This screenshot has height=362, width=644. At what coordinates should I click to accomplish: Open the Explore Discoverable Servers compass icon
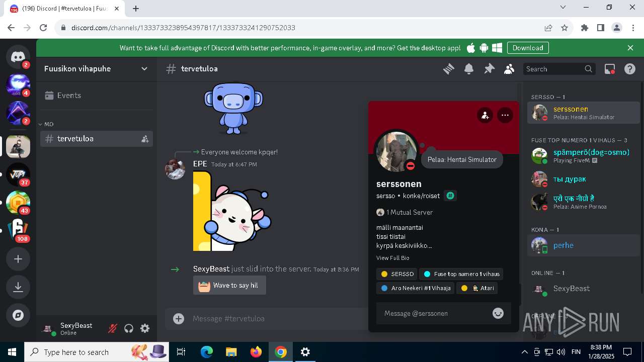point(18,315)
